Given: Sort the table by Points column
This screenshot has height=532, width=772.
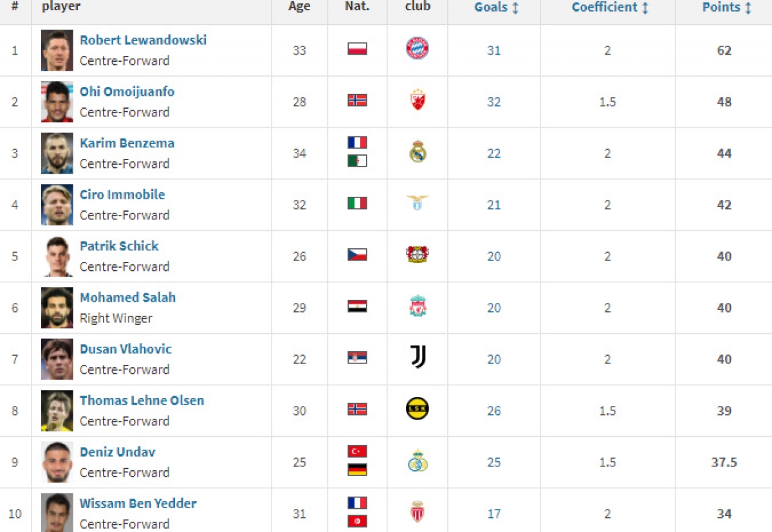Looking at the screenshot, I should click(726, 8).
